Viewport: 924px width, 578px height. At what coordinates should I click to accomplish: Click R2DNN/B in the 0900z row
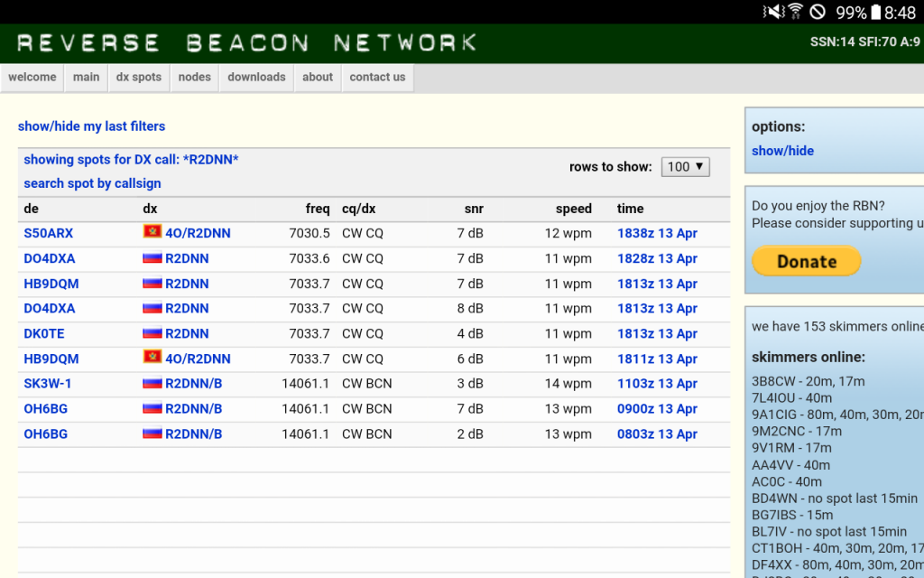point(194,409)
